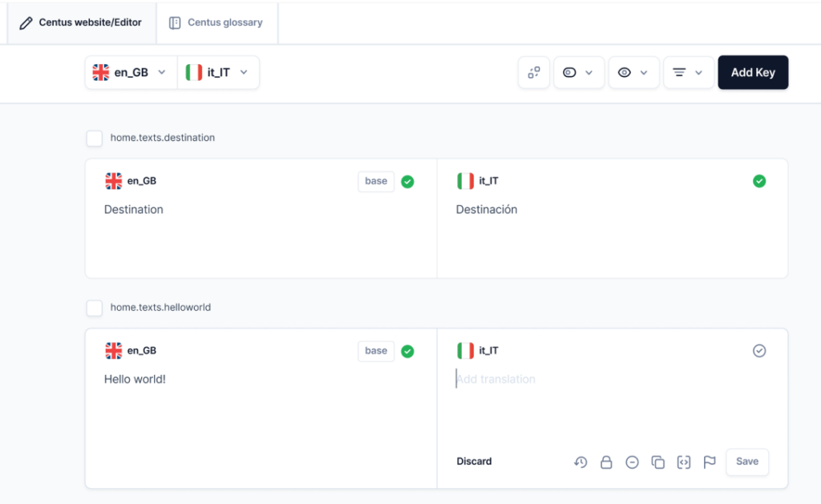Screen dimensions: 821x504
Task: Switch to the Centus glossary tab
Action: click(x=216, y=22)
